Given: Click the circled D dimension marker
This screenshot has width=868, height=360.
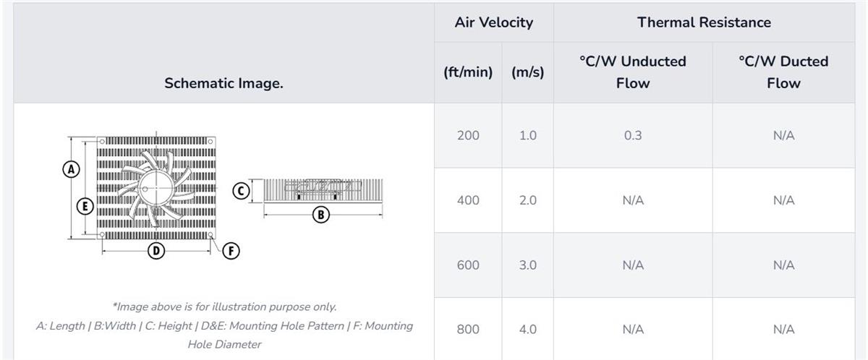Looking at the screenshot, I should click(x=156, y=251).
